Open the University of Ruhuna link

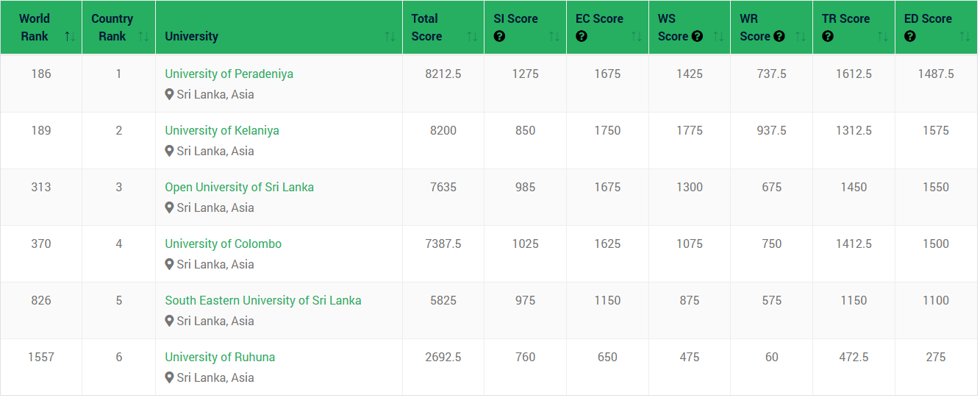coord(220,357)
